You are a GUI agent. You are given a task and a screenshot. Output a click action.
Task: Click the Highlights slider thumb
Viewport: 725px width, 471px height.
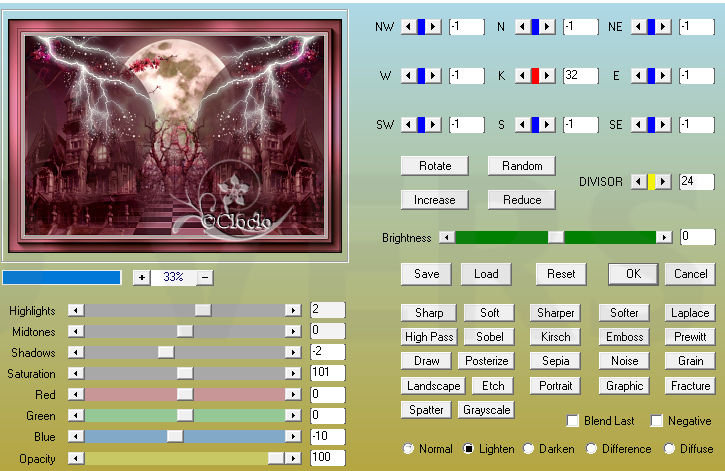tap(203, 310)
